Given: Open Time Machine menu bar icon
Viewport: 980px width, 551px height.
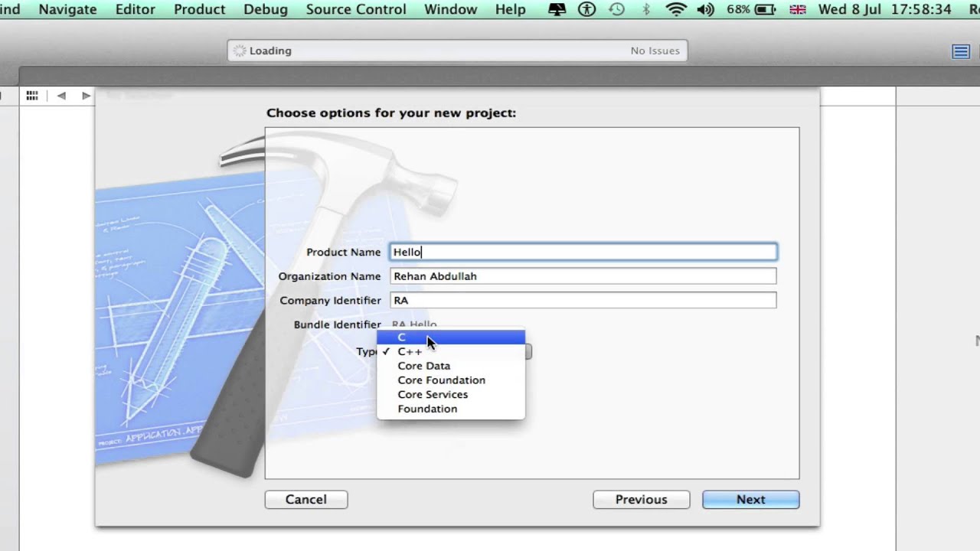Looking at the screenshot, I should [616, 9].
